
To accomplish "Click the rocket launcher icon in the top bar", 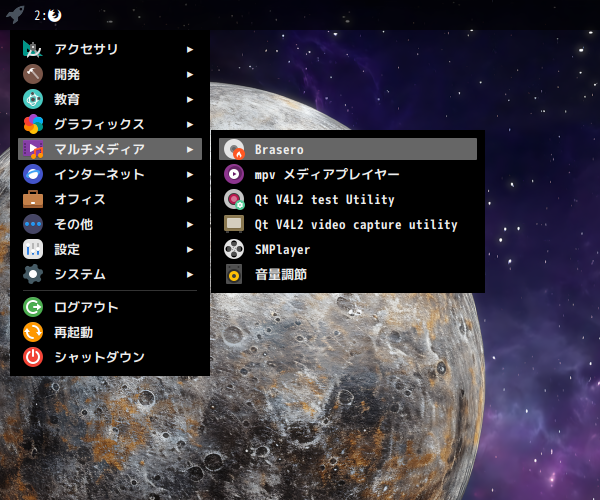I will click(x=15, y=15).
